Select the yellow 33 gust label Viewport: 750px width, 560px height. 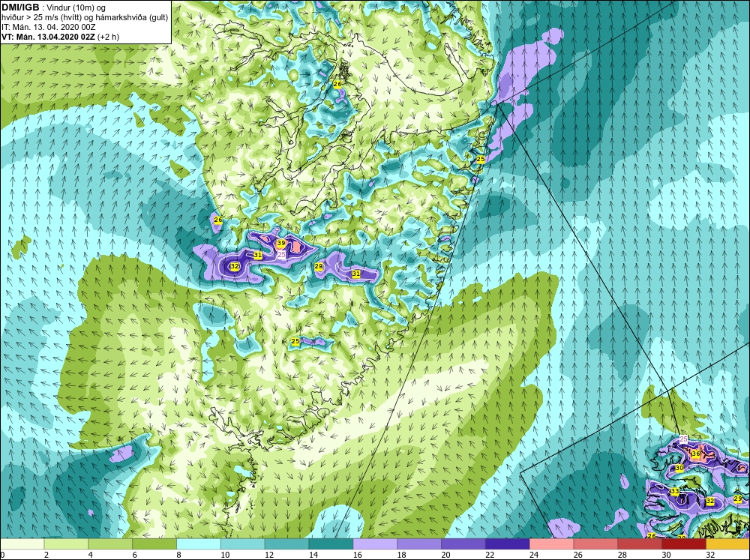tap(675, 491)
